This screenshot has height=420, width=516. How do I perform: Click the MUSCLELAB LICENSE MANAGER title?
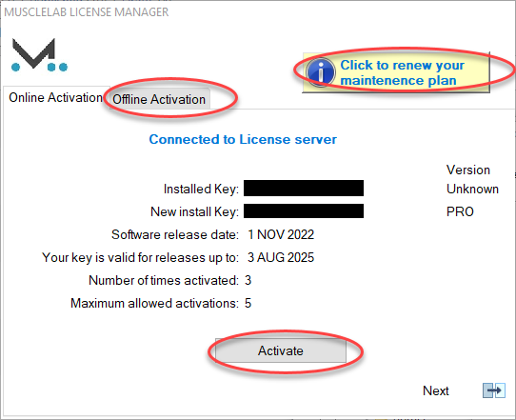tap(87, 12)
